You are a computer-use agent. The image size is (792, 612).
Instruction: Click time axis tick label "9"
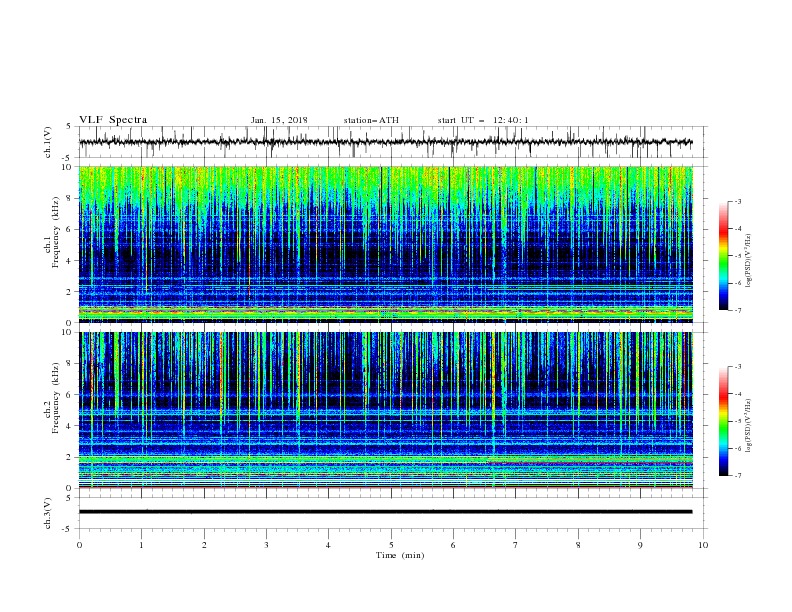640,545
